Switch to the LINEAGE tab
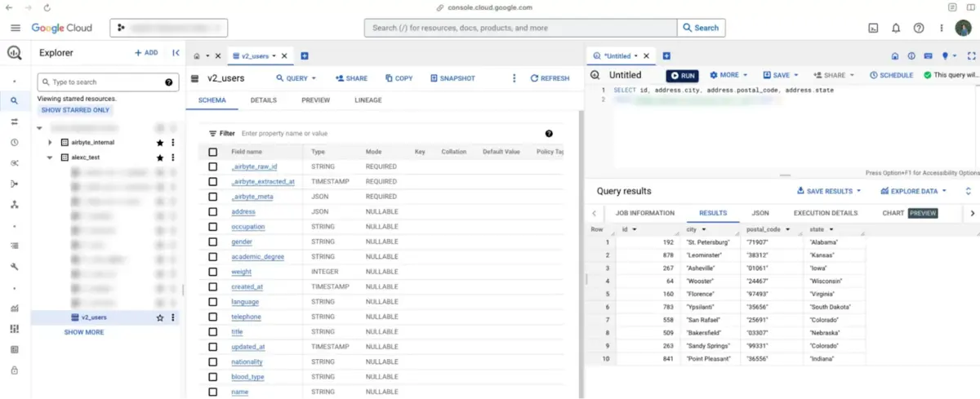The height and width of the screenshot is (399, 980). tap(367, 100)
